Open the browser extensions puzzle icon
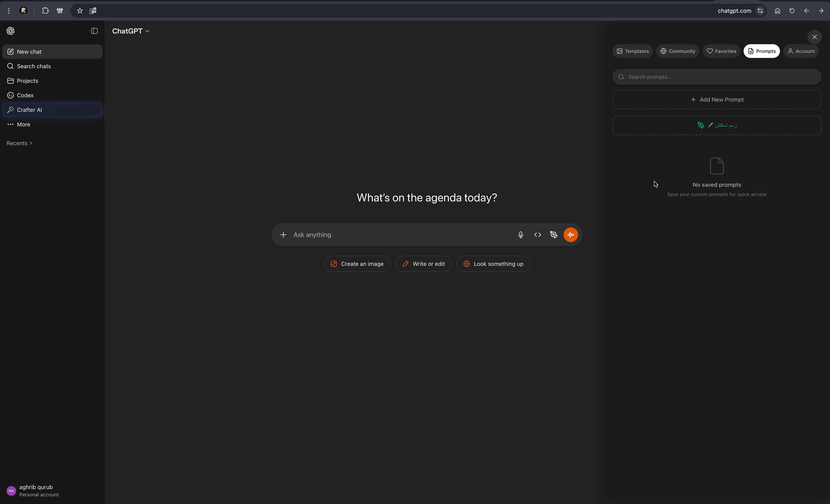The image size is (830, 504). 45,11
